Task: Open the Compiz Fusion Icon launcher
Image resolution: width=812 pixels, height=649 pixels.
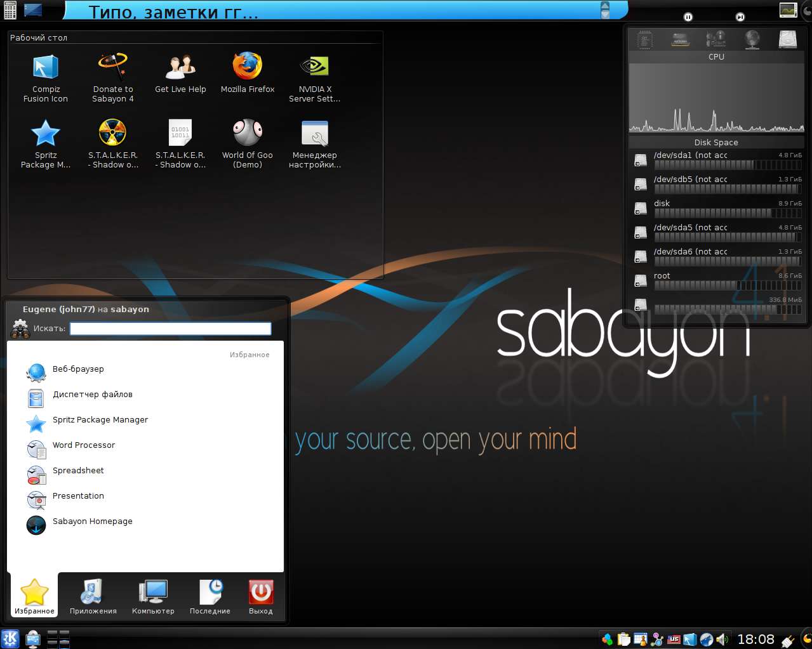Action: (46, 78)
